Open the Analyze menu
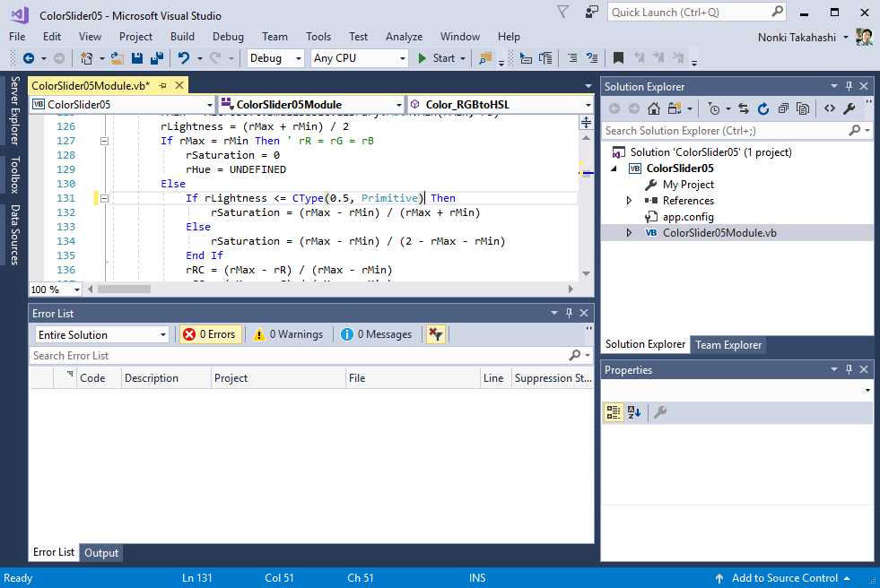 (404, 37)
